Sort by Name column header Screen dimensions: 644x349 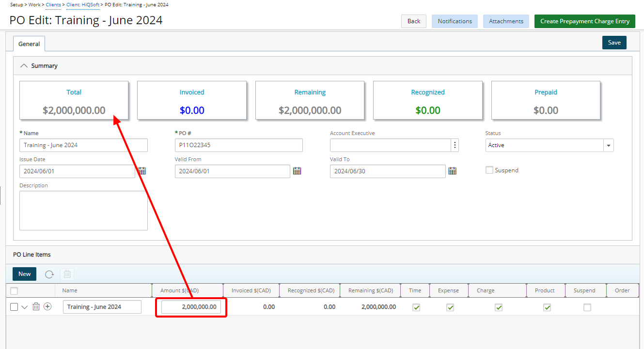click(x=104, y=290)
